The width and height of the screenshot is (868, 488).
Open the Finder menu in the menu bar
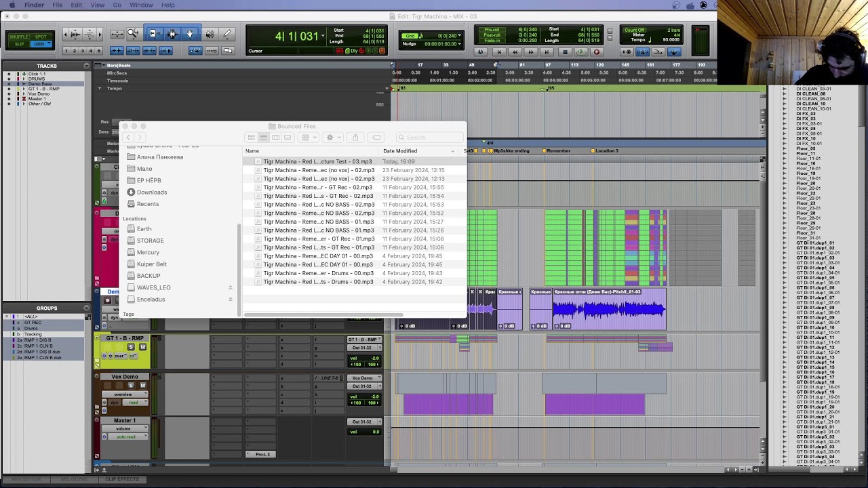[34, 5]
